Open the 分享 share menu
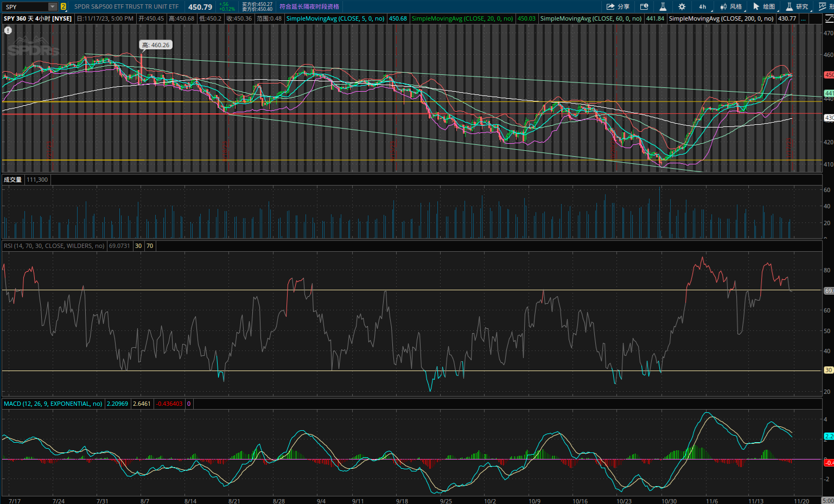Image resolution: width=834 pixels, height=504 pixels. (618, 7)
